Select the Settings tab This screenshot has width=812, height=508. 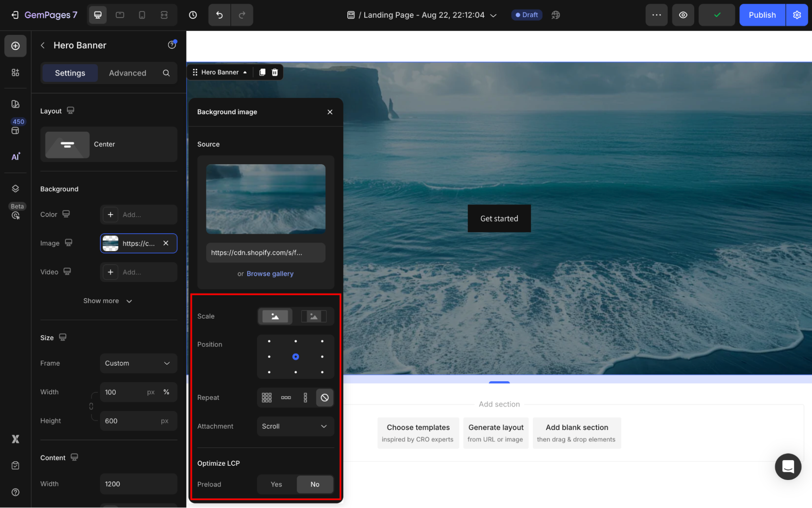pyautogui.click(x=70, y=73)
